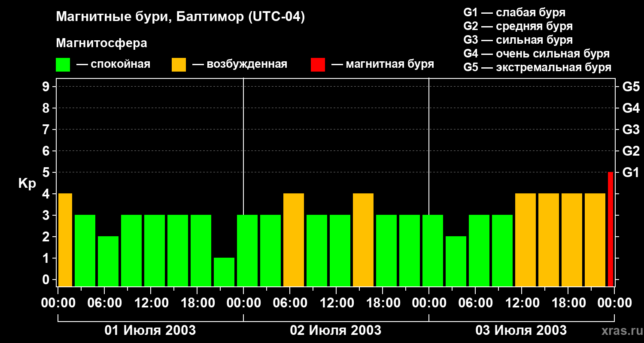This screenshot has height=343, width=644.
Task: Click the green 'спокойная' legend swatch
Action: pyautogui.click(x=63, y=65)
